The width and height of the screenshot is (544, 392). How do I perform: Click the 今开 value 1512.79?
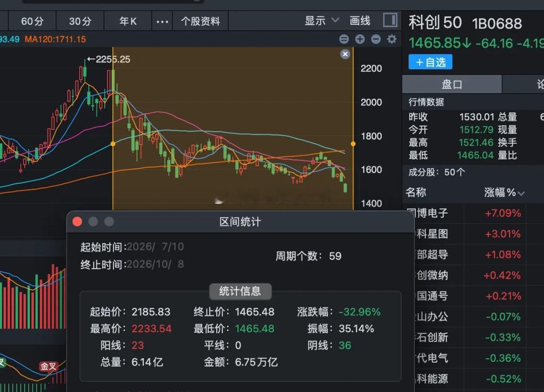[x=476, y=130]
